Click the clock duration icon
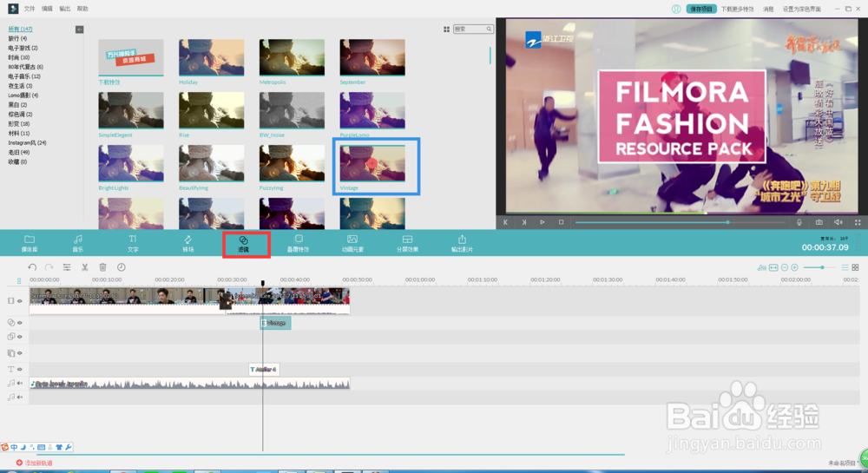This screenshot has width=868, height=473. [122, 267]
